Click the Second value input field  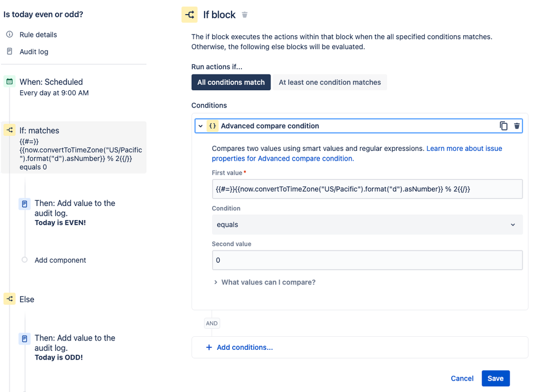click(367, 260)
